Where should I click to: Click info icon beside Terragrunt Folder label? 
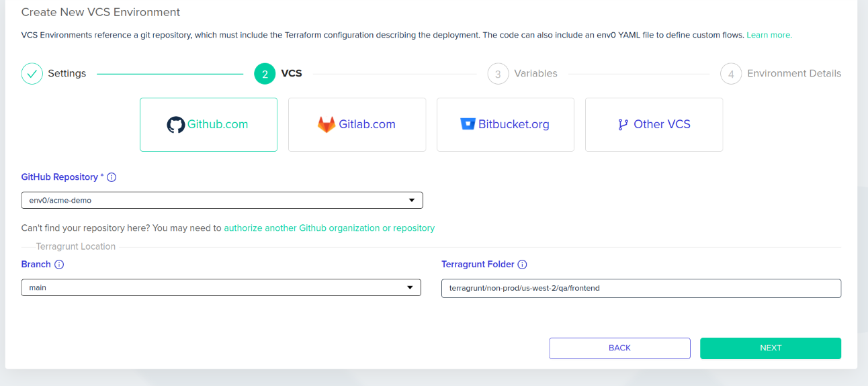click(x=522, y=264)
